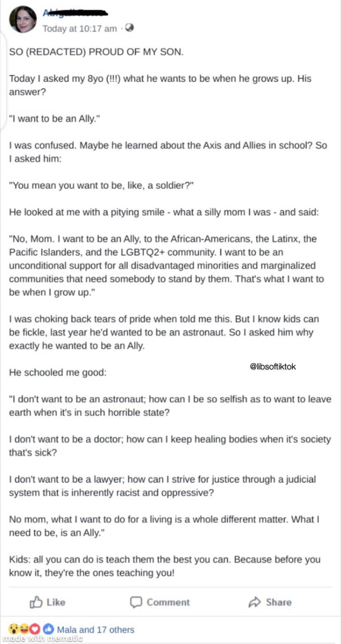Click the blue thumbs-up Like reaction
341x644 pixels.
pos(48,629)
